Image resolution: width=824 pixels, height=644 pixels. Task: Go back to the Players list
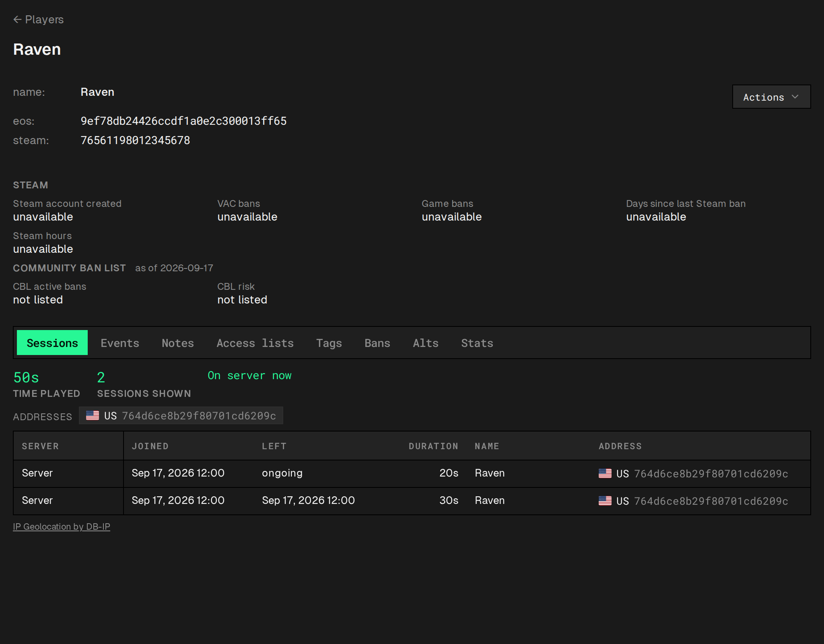click(x=38, y=19)
